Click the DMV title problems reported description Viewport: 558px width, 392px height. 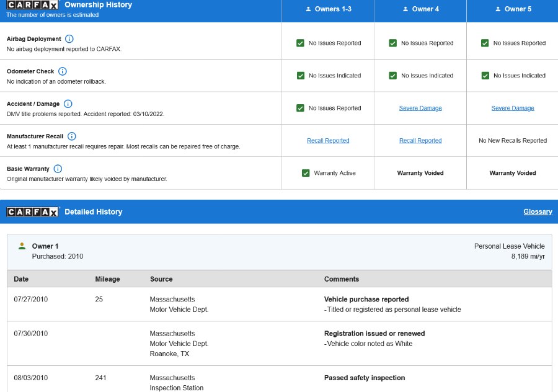[x=86, y=114]
